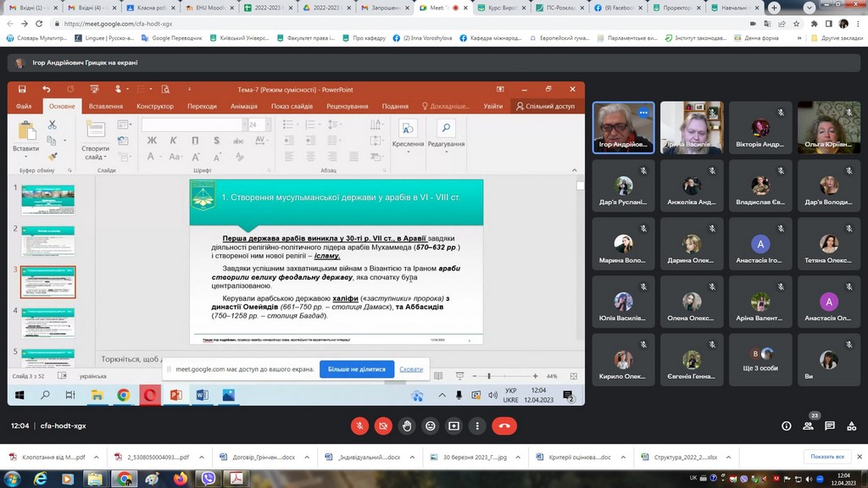Unmute the microphone in Meet
The height and width of the screenshot is (488, 868).
point(360,426)
